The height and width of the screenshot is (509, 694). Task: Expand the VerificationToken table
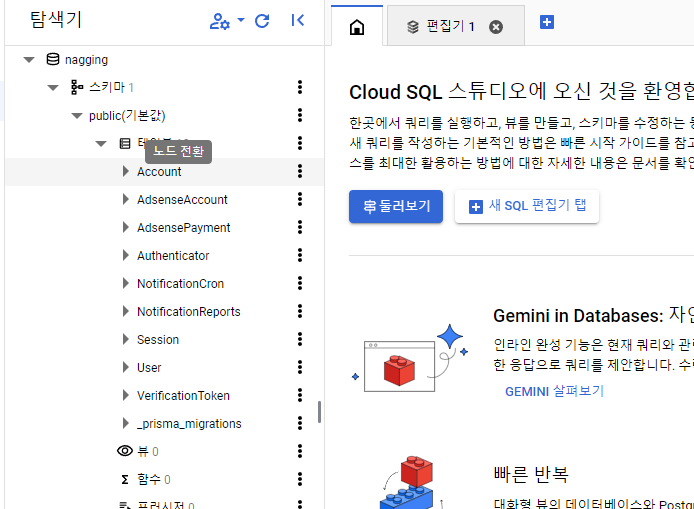pos(126,395)
